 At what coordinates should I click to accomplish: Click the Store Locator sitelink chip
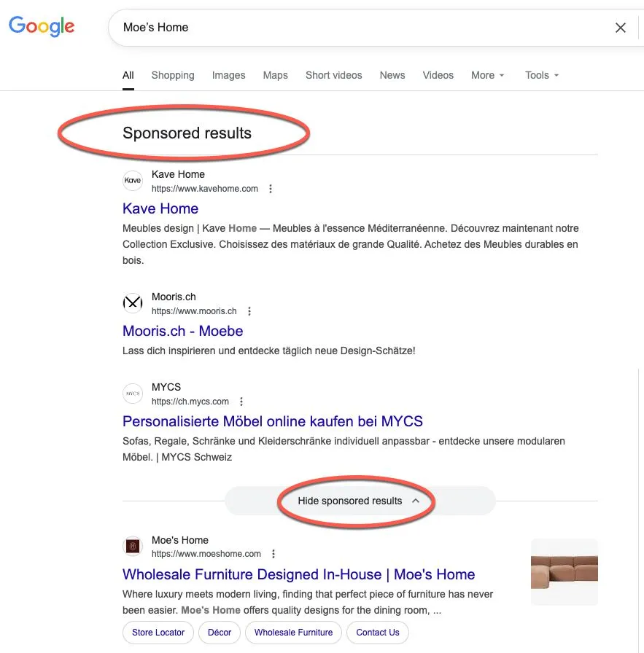point(158,633)
